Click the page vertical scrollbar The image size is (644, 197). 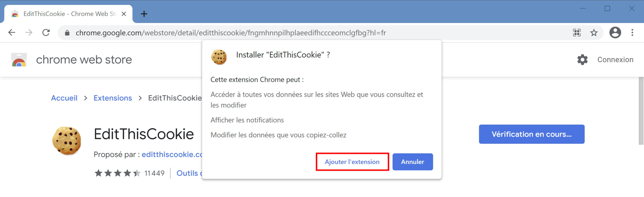641,111
